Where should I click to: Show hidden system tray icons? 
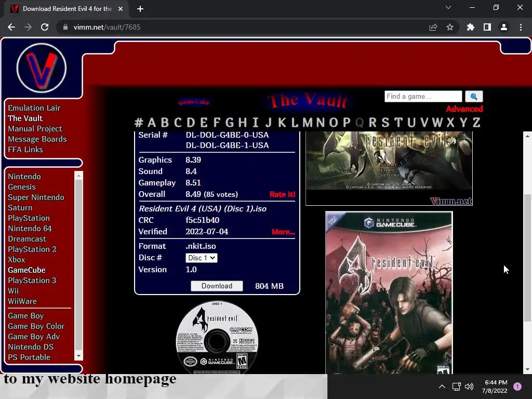point(442,387)
